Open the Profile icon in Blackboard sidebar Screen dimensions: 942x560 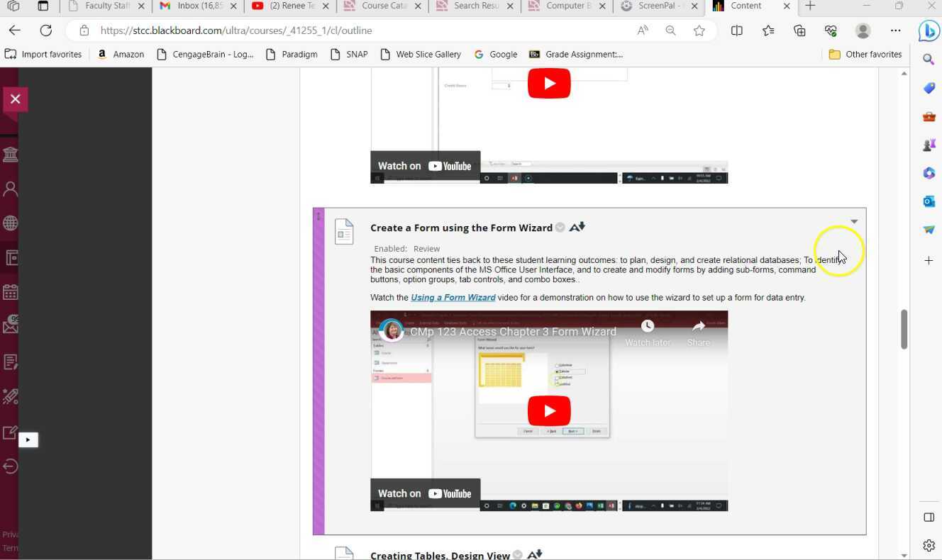click(11, 189)
